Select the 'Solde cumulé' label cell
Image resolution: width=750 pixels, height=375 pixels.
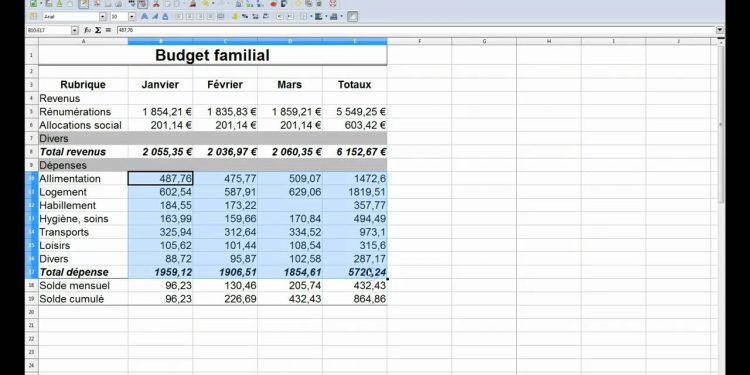pyautogui.click(x=83, y=299)
